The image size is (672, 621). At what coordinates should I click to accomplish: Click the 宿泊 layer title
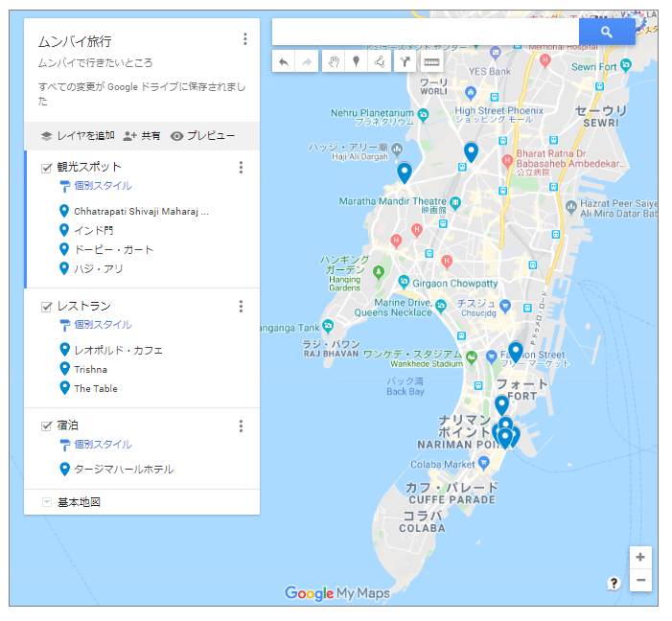(67, 425)
